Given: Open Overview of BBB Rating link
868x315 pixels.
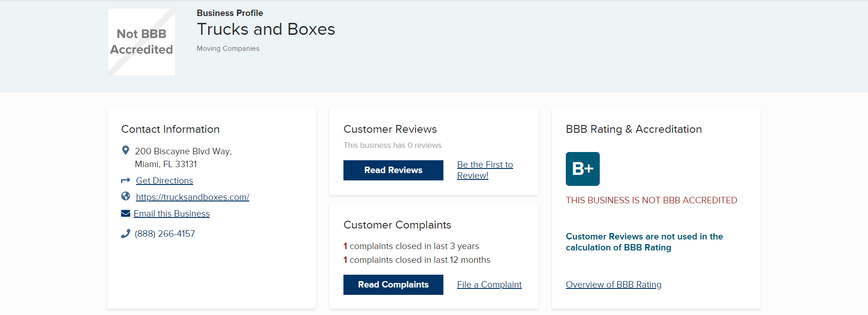Looking at the screenshot, I should (614, 285).
